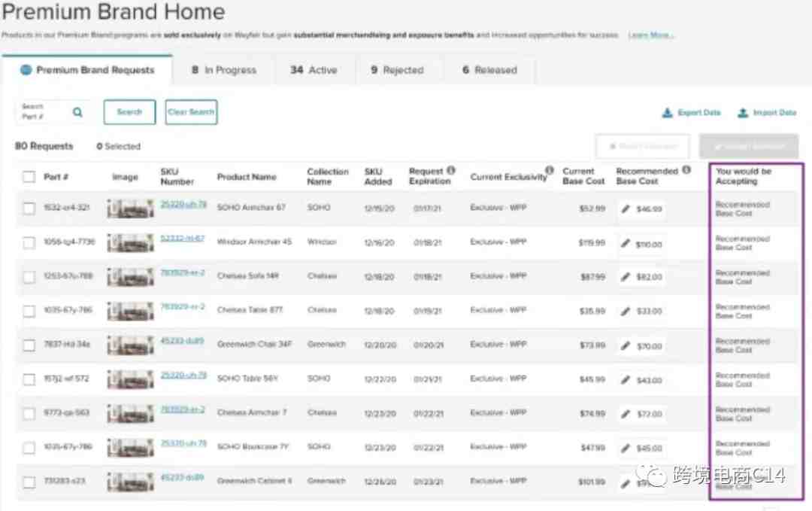The width and height of the screenshot is (812, 511).
Task: Click the '$52.99' base cost cell
Action: point(592,208)
